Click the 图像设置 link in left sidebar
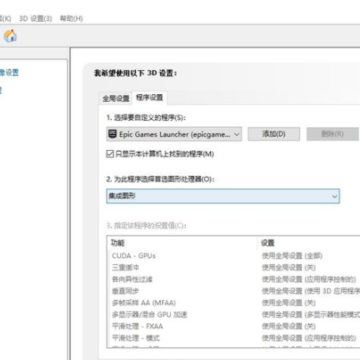This screenshot has width=360, height=360. (x=9, y=72)
